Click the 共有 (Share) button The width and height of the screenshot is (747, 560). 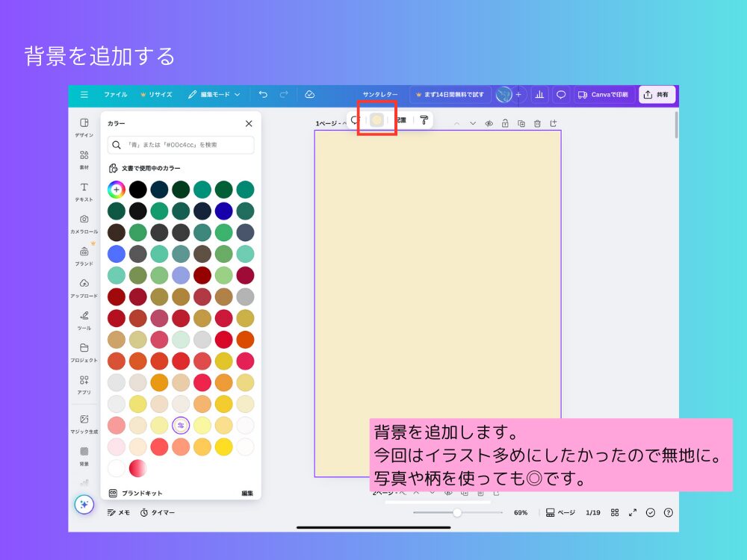657,94
